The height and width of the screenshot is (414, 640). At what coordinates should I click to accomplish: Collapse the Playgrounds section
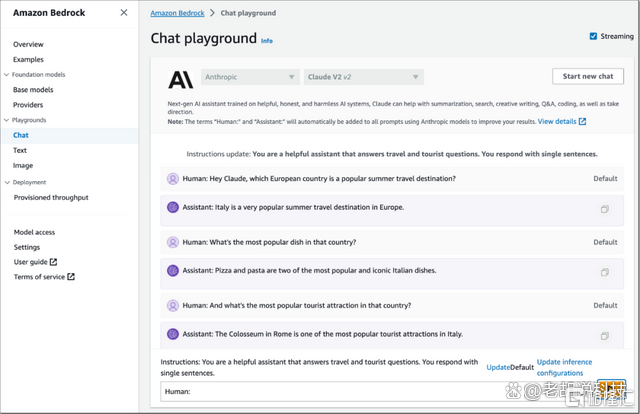pos(7,120)
